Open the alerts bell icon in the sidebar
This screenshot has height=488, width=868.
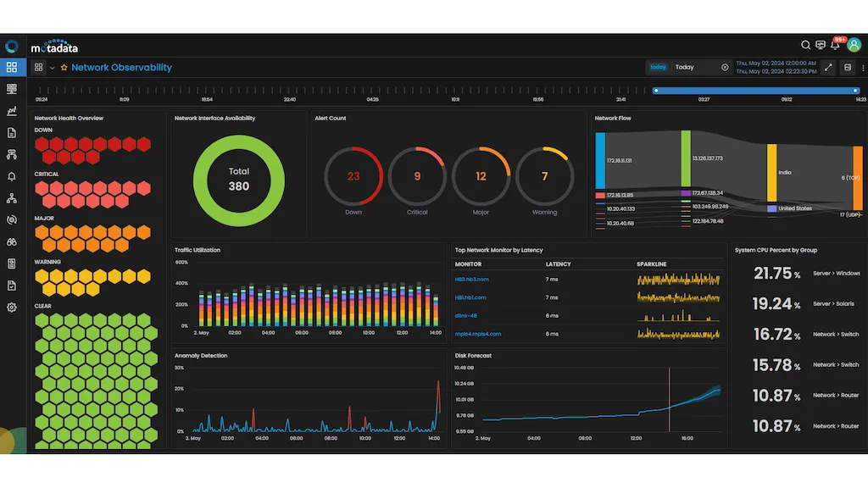tap(12, 176)
